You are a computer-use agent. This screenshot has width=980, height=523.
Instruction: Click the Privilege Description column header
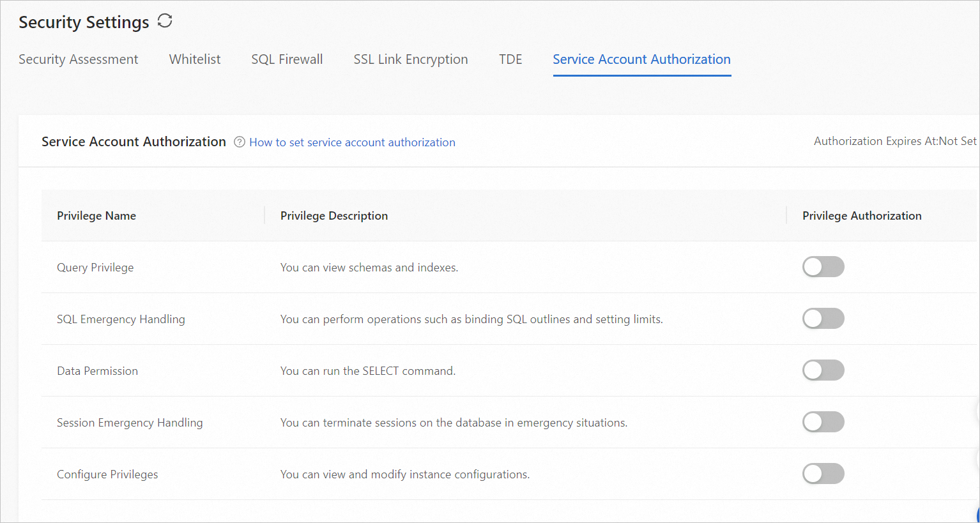[x=334, y=216]
